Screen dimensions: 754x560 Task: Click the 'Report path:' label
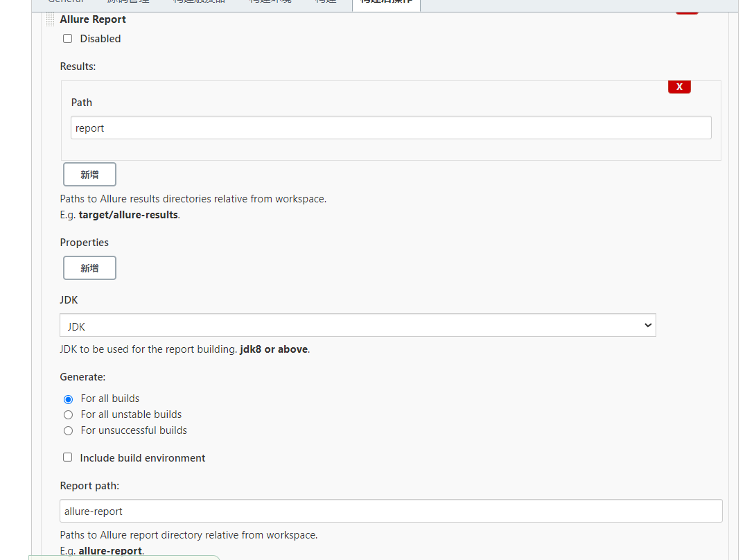[89, 486]
